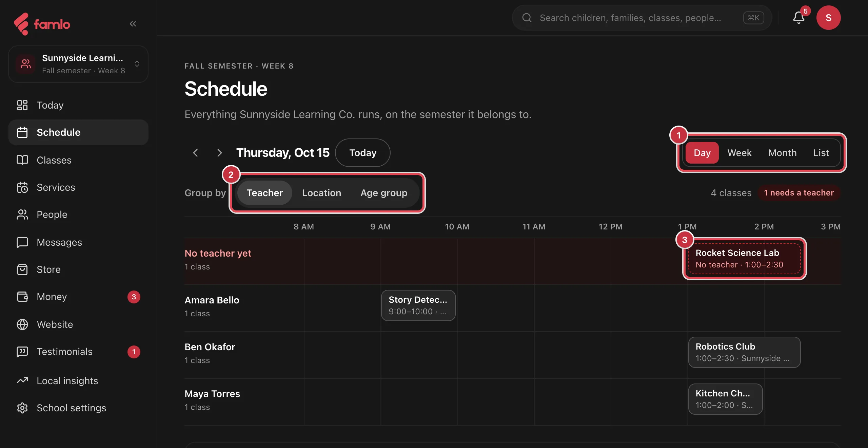Go to Services in sidebar
The height and width of the screenshot is (448, 868).
78,187
